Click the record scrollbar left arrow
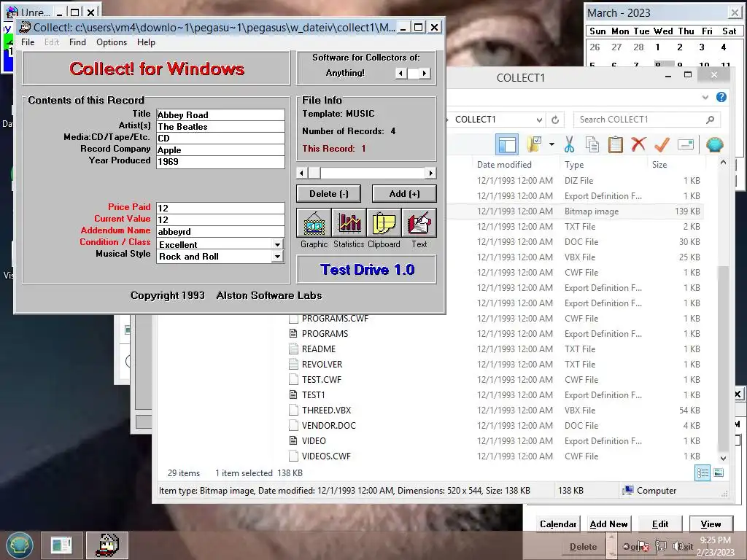Screen dimensions: 747x560 point(301,173)
